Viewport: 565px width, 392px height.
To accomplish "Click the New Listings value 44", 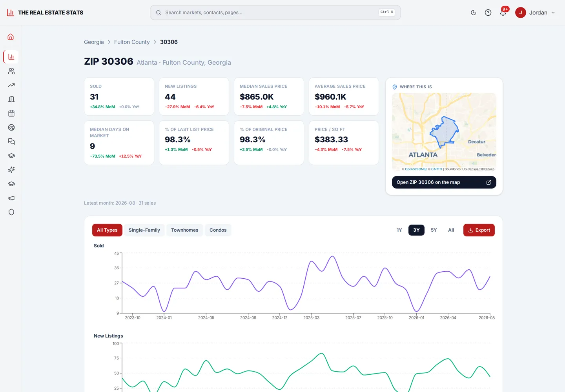I will [170, 97].
